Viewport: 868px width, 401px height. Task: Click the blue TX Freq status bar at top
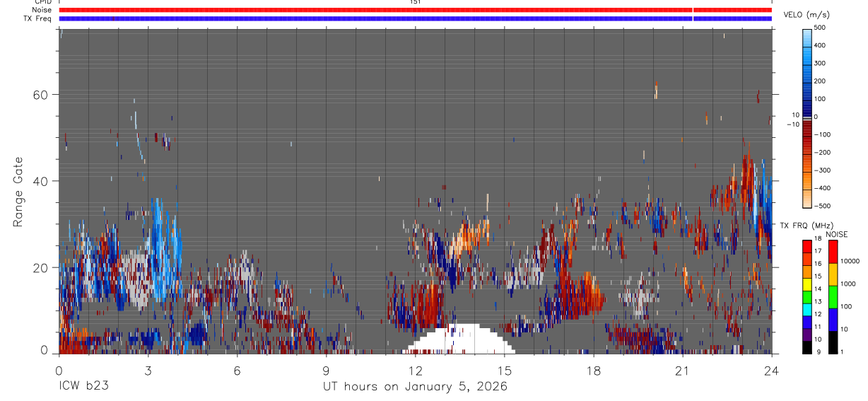click(415, 18)
